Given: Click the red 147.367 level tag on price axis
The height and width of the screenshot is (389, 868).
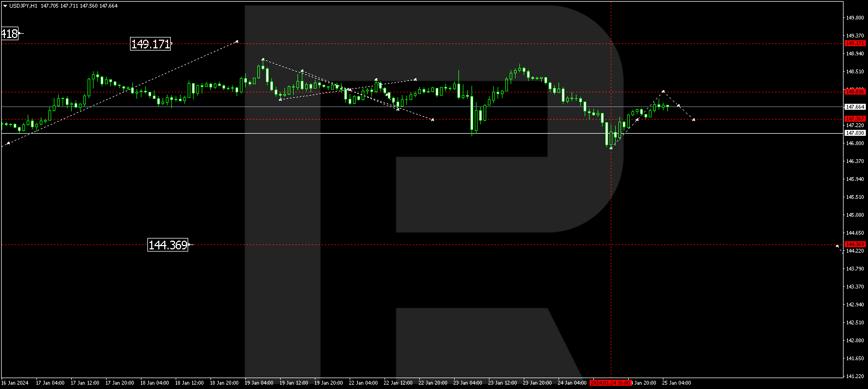Looking at the screenshot, I should point(855,118).
